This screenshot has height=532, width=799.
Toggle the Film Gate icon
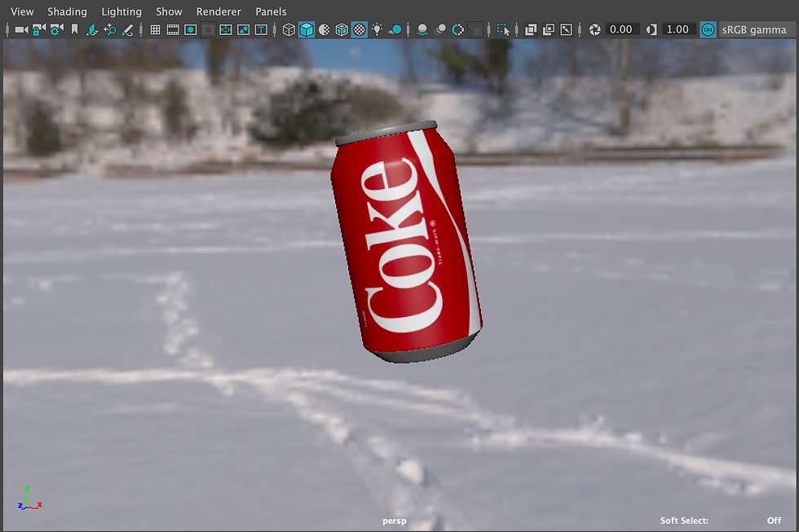pyautogui.click(x=173, y=29)
